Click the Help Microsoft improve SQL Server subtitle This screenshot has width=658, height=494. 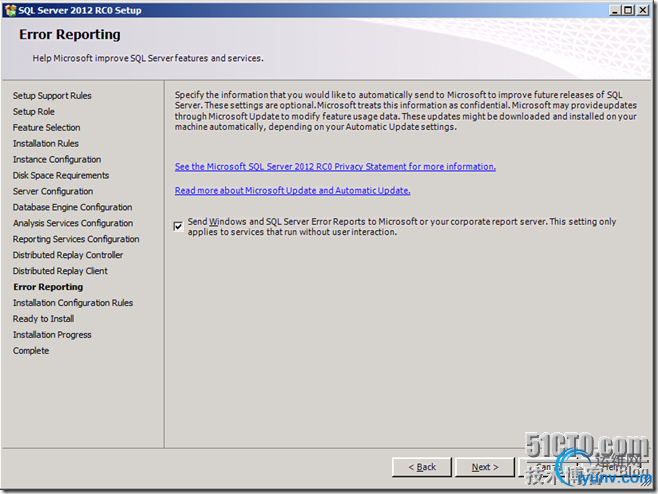148,58
